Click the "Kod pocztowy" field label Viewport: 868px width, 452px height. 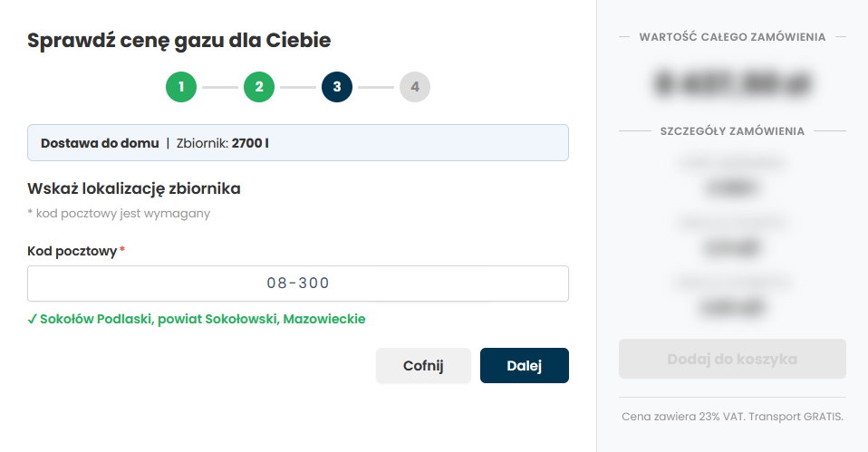(x=72, y=251)
